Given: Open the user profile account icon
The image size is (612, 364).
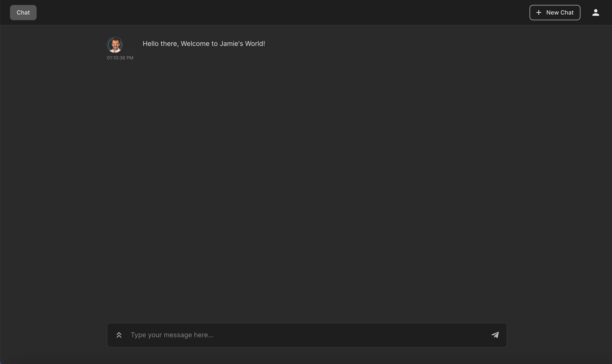Looking at the screenshot, I should click(x=596, y=12).
